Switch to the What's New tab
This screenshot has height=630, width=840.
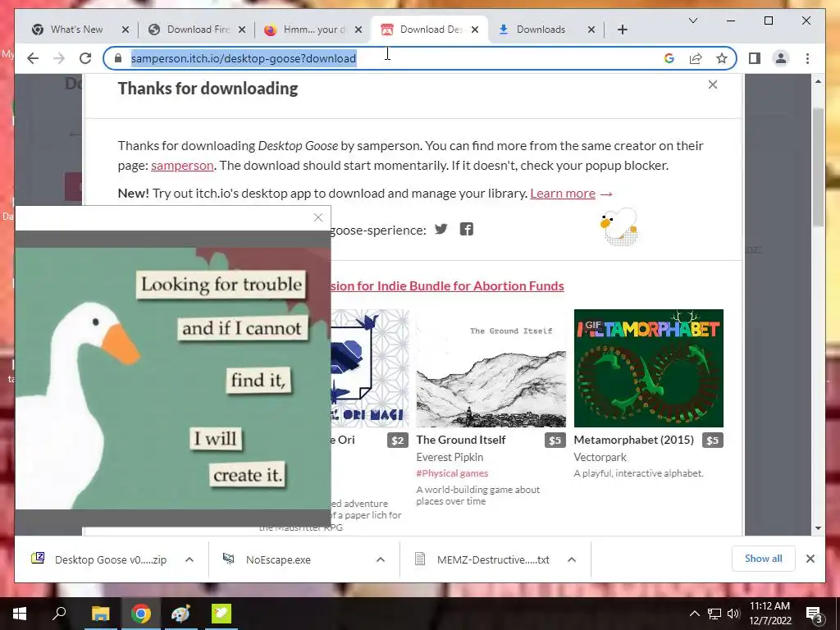(x=76, y=30)
